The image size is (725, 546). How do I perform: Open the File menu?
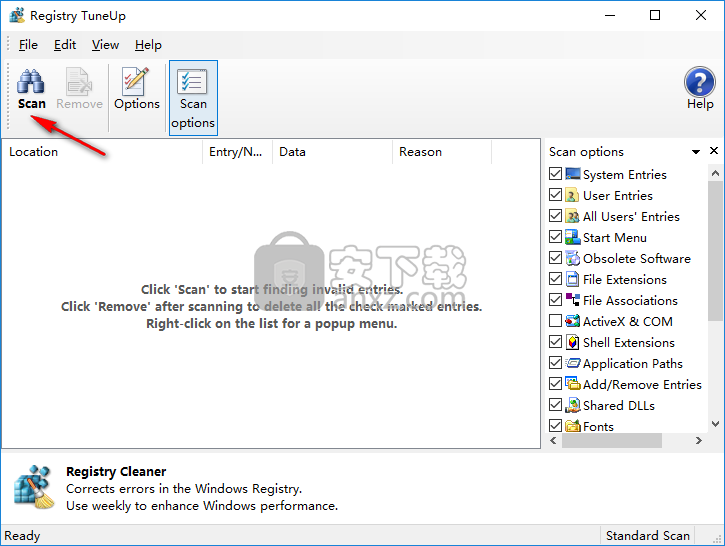28,45
